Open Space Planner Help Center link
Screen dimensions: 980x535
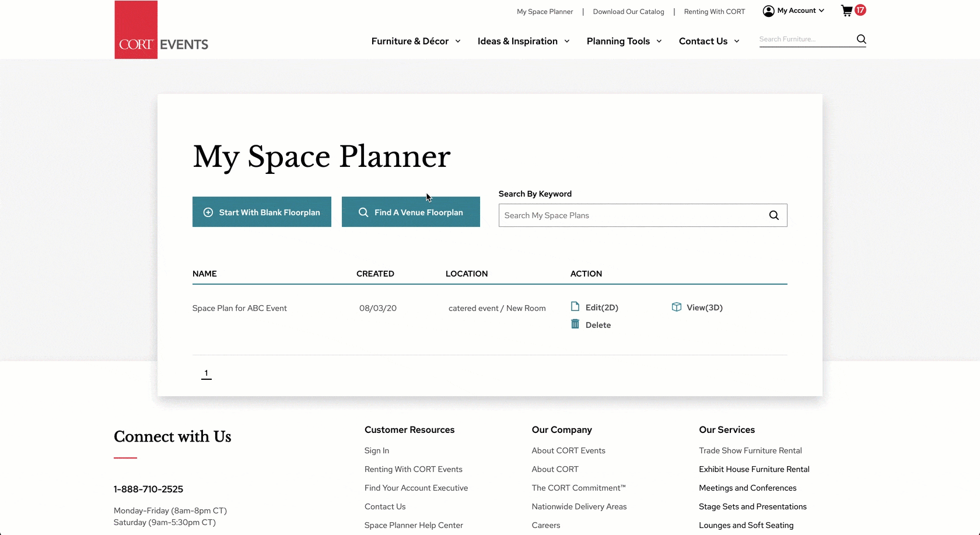(x=414, y=525)
